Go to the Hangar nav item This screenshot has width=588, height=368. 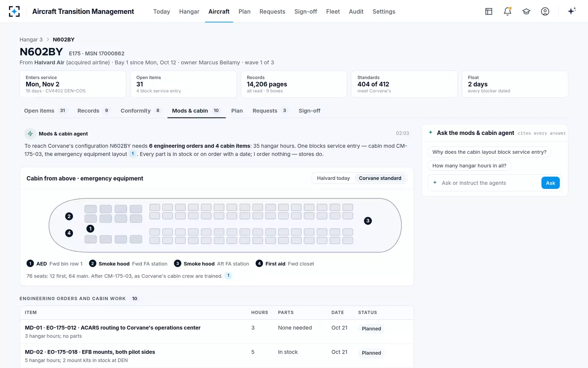click(x=189, y=11)
